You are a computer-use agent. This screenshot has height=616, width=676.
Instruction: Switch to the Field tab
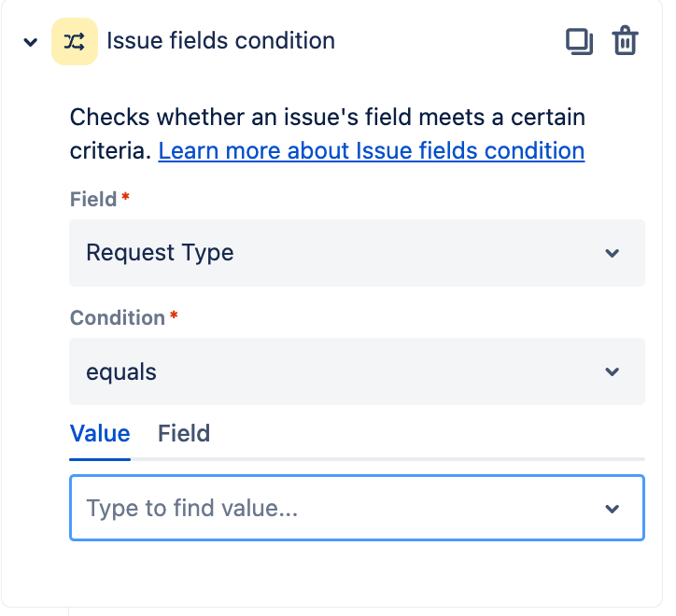point(184,433)
